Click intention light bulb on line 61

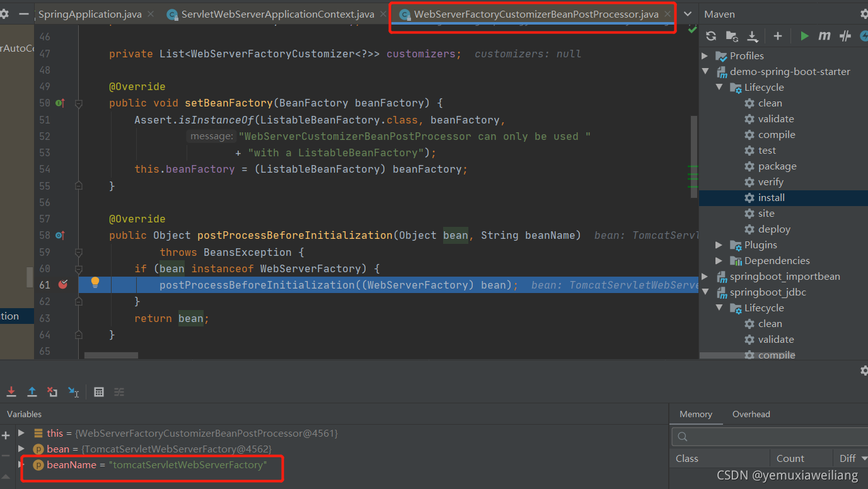(x=95, y=282)
